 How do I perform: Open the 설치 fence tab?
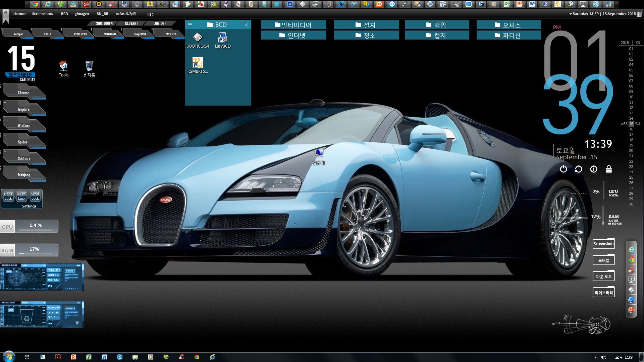click(x=366, y=25)
